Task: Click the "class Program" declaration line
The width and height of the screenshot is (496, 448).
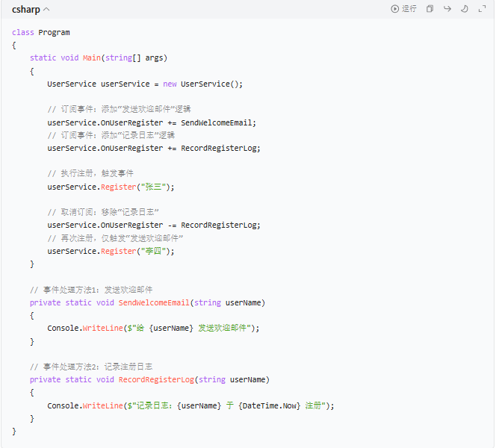Action: pos(41,33)
